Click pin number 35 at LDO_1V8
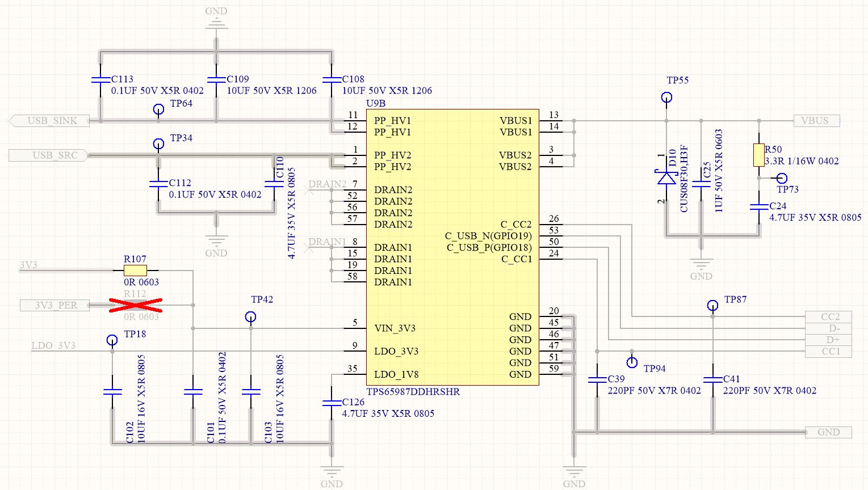The height and width of the screenshot is (490, 868). click(x=352, y=369)
